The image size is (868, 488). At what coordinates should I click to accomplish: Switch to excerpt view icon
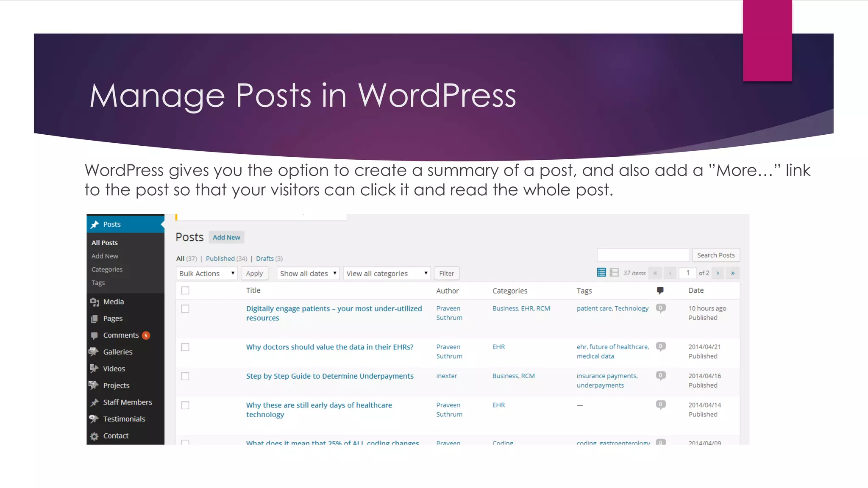[x=614, y=272]
